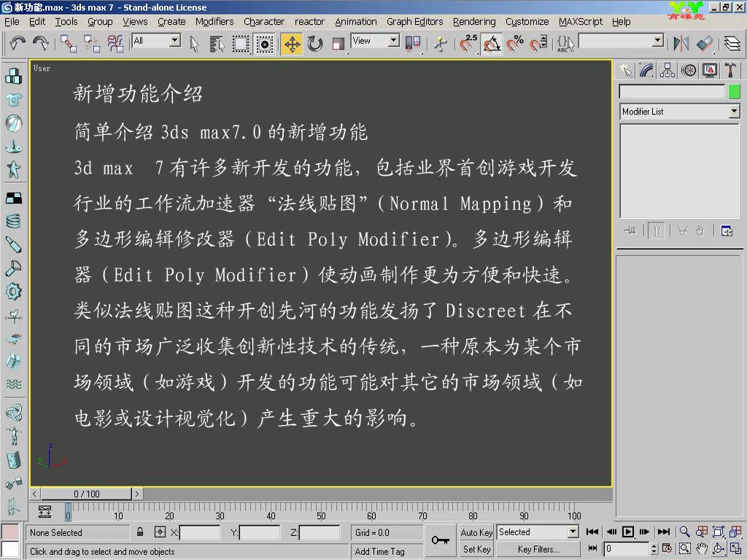Choose the Select Object arrow tool
This screenshot has height=560, width=747.
194,44
